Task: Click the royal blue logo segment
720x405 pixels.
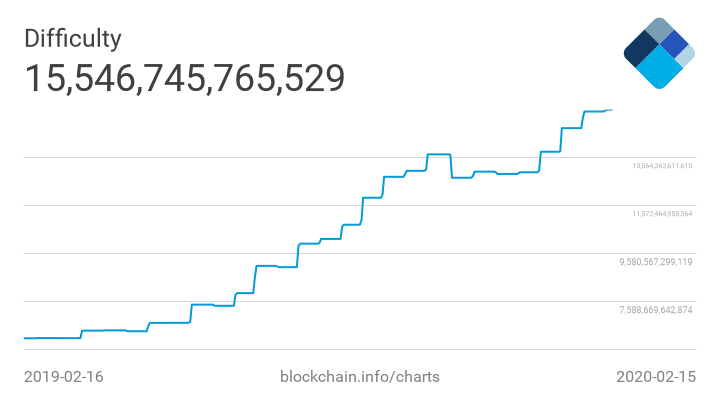Action: [674, 43]
